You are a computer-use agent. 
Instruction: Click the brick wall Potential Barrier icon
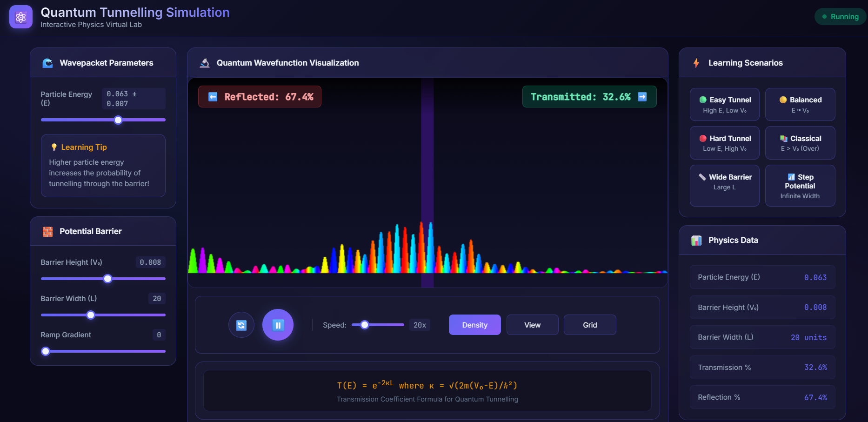click(x=47, y=232)
